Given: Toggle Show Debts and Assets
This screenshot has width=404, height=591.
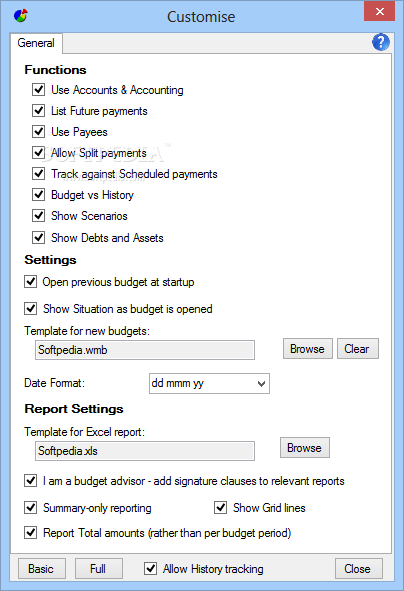Looking at the screenshot, I should click(38, 237).
